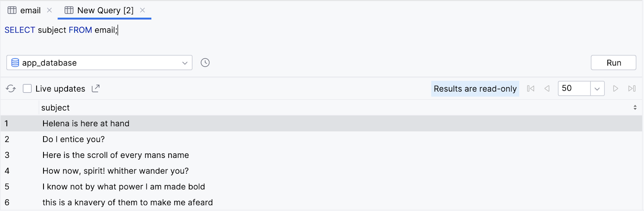The height and width of the screenshot is (211, 644).
Task: Click the refresh results icon
Action: (x=11, y=89)
